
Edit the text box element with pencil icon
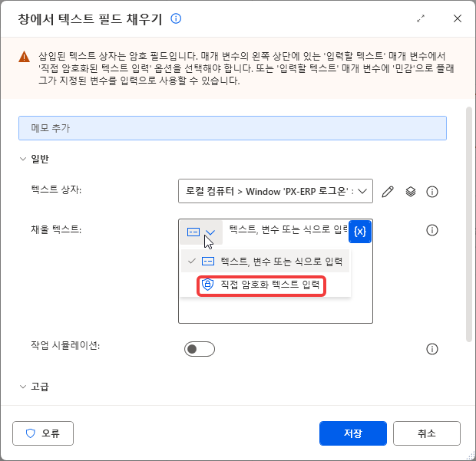[x=388, y=192]
